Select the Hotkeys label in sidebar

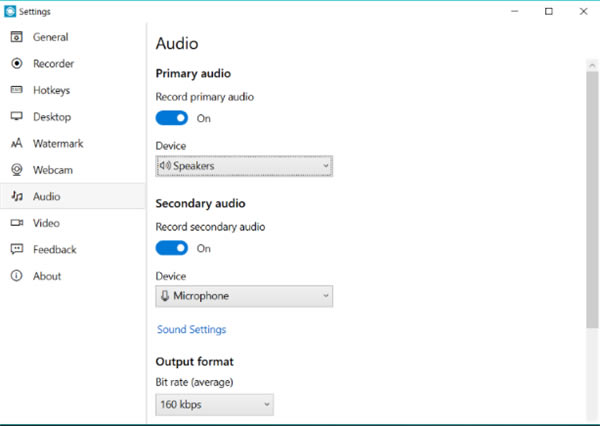click(x=51, y=90)
